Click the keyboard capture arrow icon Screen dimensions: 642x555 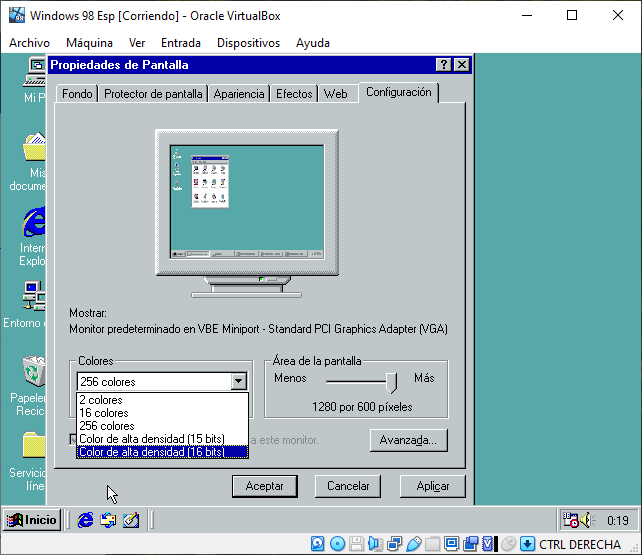[x=527, y=544]
